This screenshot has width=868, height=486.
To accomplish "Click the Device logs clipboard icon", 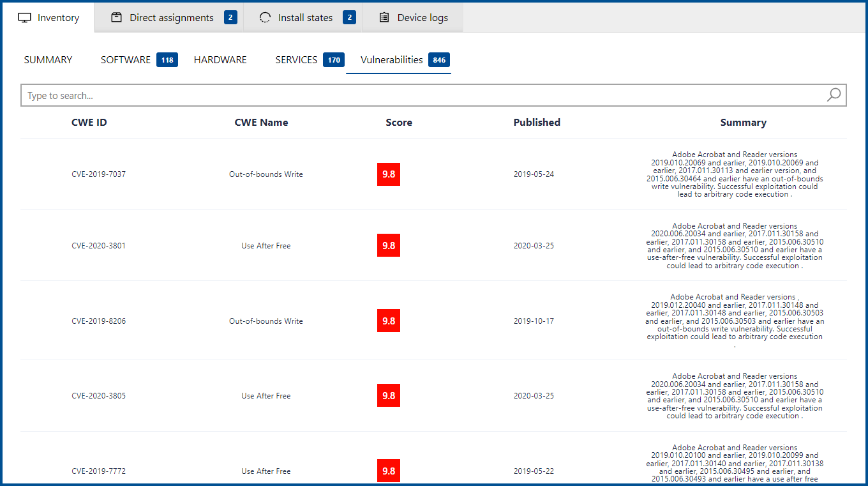I will coord(384,18).
